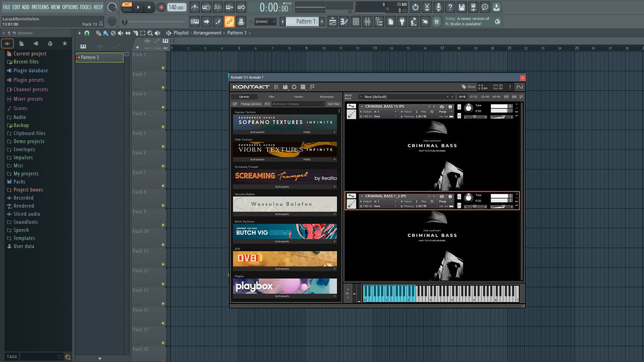Click the wrench icon of CRIMINAL BASS 7_5 IPS
This screenshot has width=644, height=362.
tap(351, 196)
